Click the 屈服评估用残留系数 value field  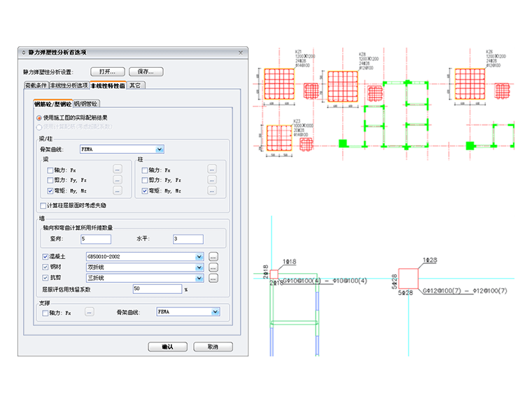pyautogui.click(x=157, y=289)
